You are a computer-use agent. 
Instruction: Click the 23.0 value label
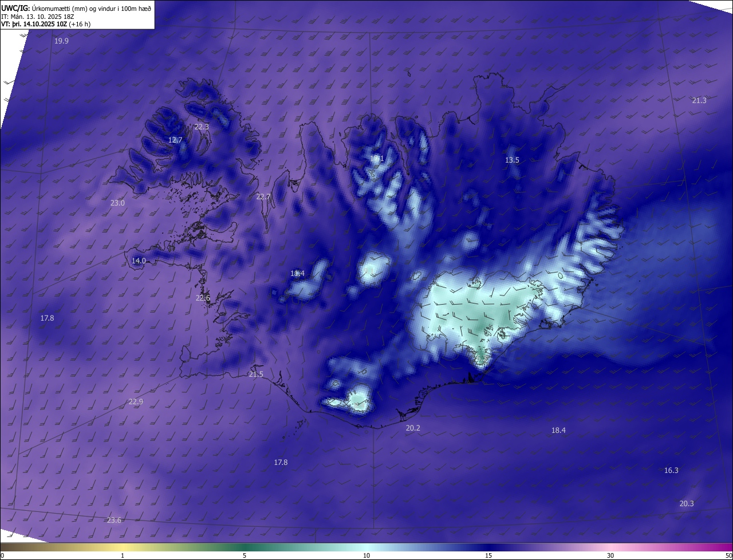pyautogui.click(x=117, y=203)
